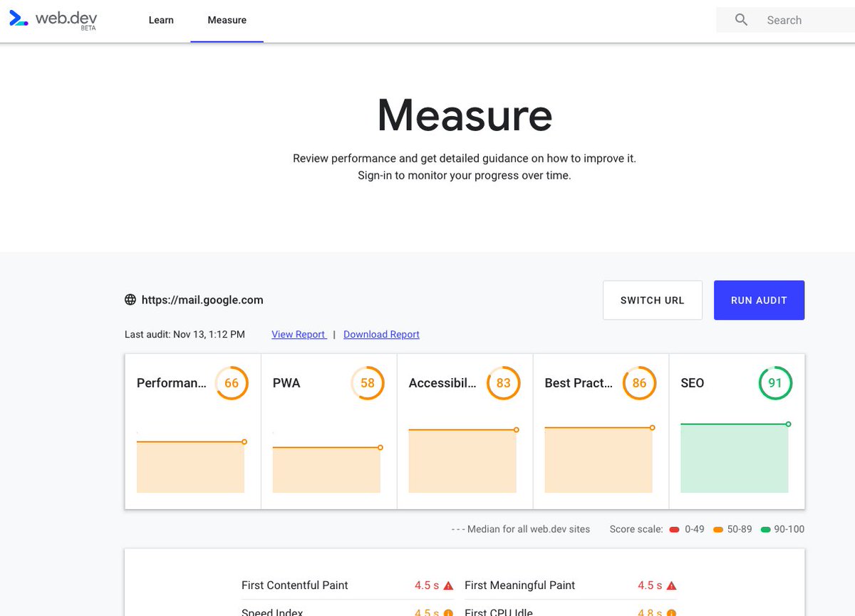Click the large Measure heading
This screenshot has width=855, height=616.
[x=465, y=115]
